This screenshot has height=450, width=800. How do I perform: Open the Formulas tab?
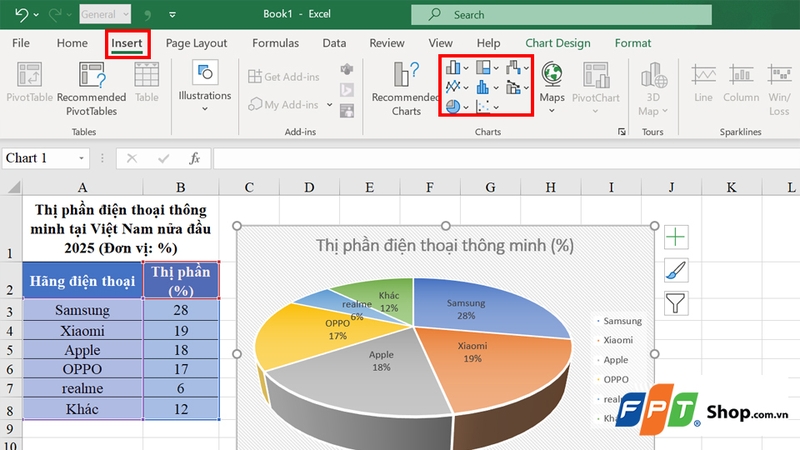[275, 43]
